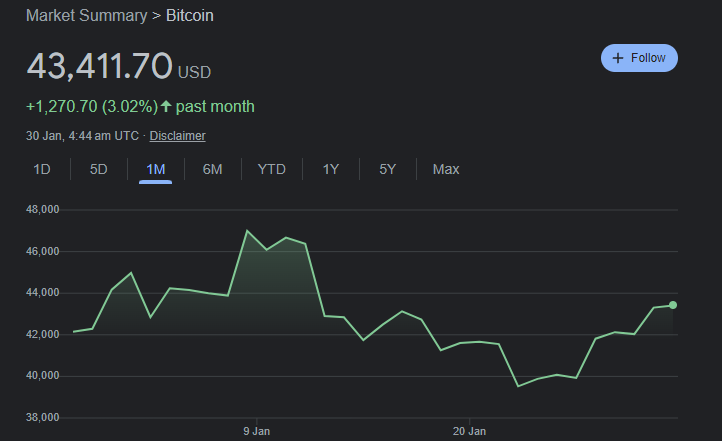Click the Follow button

click(x=639, y=58)
